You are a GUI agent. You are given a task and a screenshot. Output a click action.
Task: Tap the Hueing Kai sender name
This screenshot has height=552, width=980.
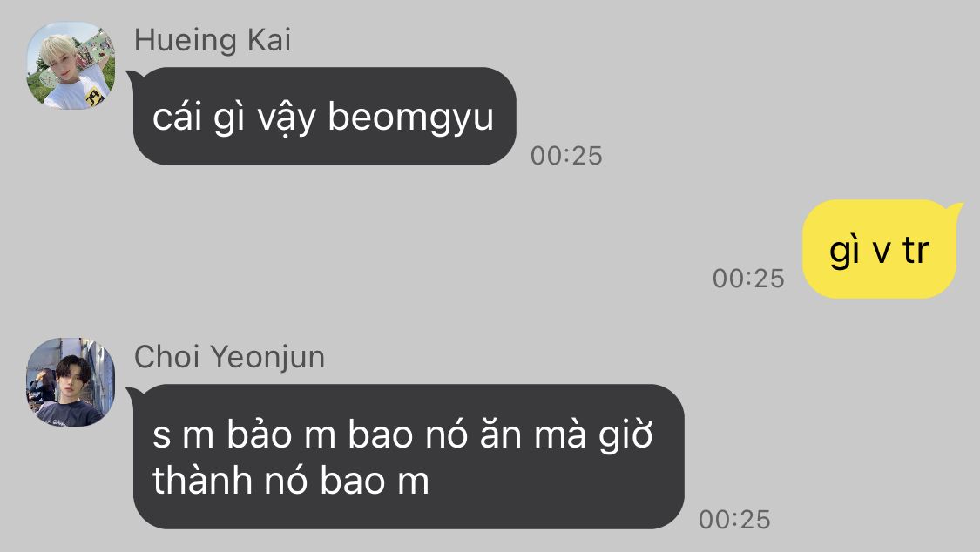(x=213, y=41)
